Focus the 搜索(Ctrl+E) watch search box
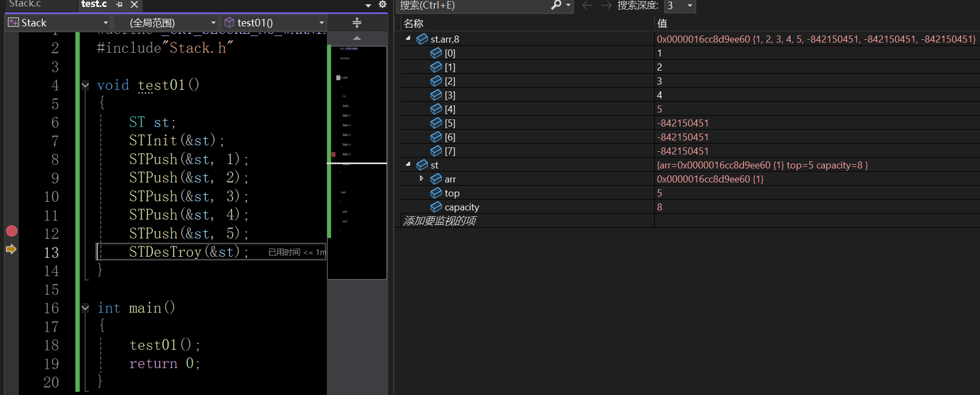 click(x=472, y=5)
